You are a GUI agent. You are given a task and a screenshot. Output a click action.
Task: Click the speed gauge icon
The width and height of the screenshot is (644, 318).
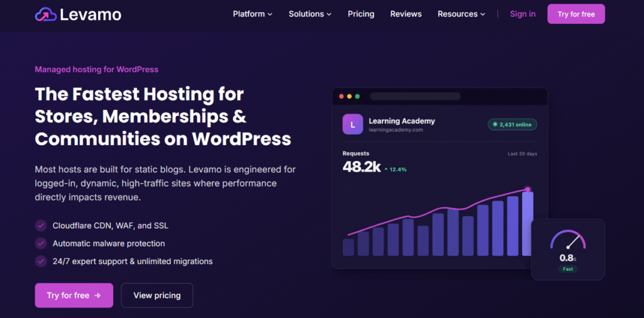point(568,239)
